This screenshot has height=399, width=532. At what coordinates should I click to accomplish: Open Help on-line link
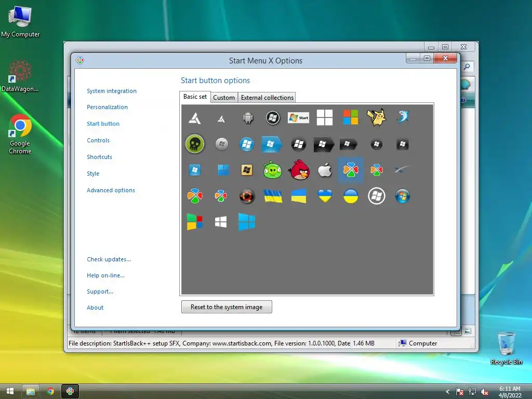pyautogui.click(x=105, y=275)
